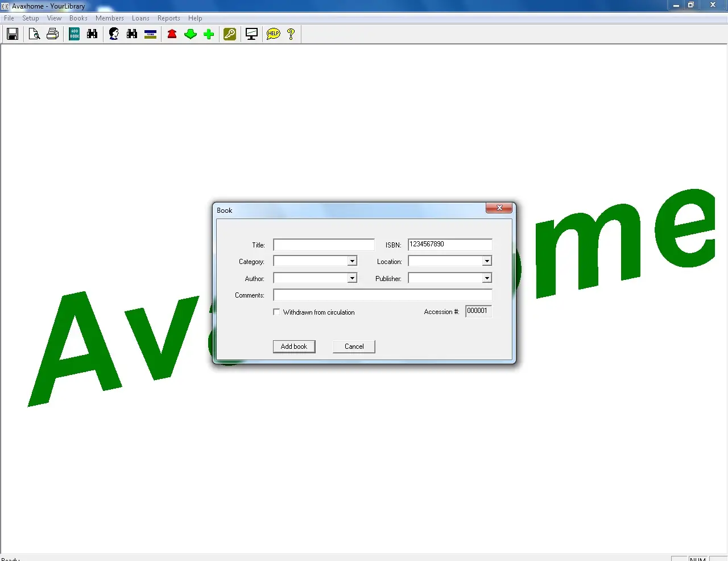The height and width of the screenshot is (561, 728).
Task: Click the Add book button
Action: [294, 346]
